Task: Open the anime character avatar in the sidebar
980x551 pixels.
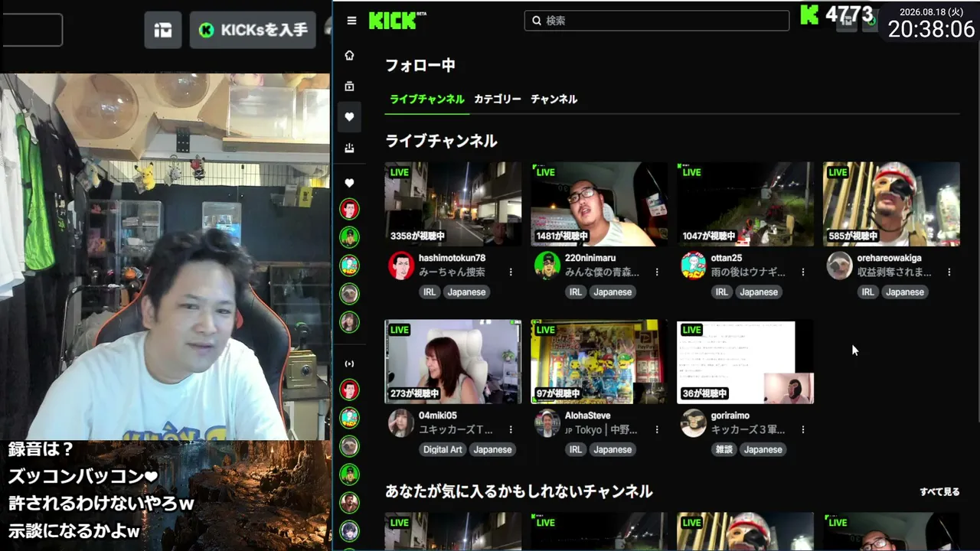Action: coord(350,531)
